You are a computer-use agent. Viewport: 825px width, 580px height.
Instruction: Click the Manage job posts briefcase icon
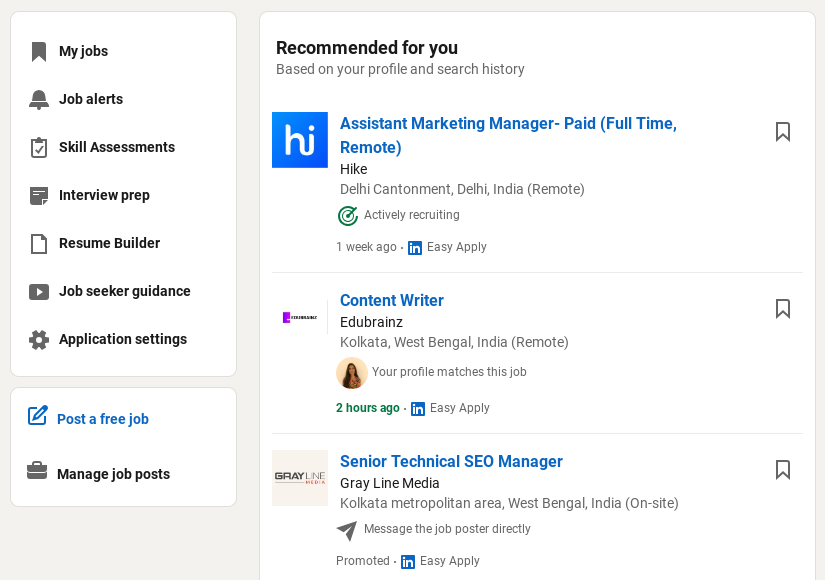tap(37, 471)
